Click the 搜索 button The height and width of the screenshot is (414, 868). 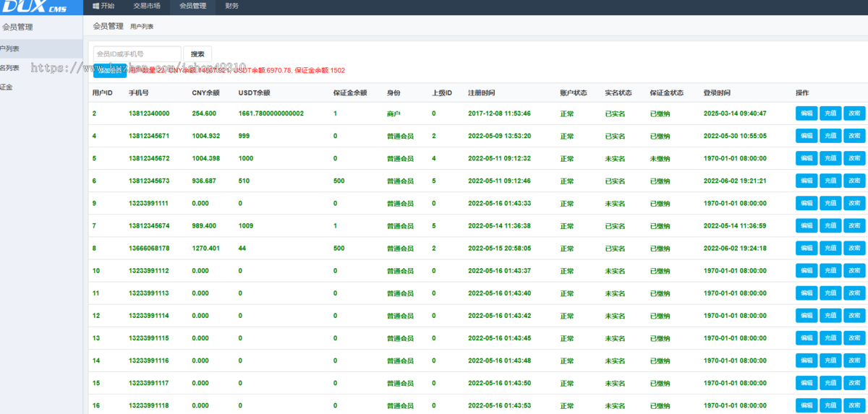coord(197,53)
